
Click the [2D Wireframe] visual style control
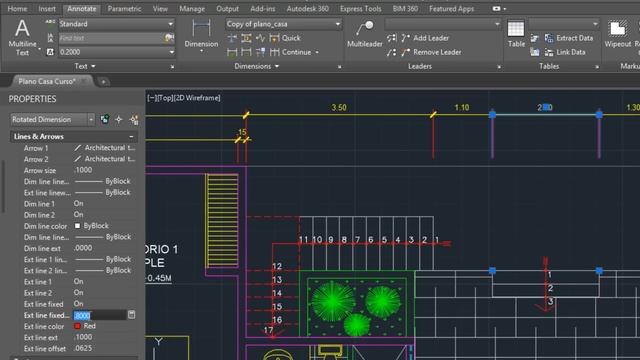click(x=198, y=98)
